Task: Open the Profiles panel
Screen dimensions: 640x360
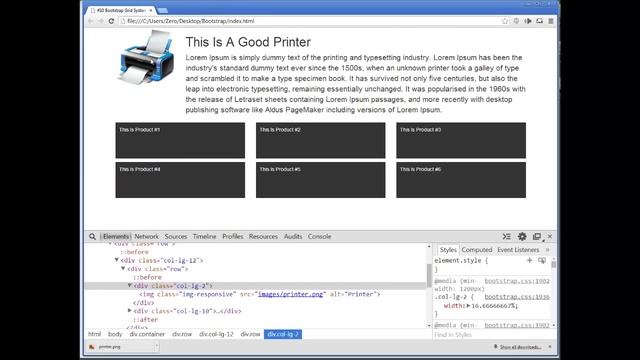Action: (233, 236)
